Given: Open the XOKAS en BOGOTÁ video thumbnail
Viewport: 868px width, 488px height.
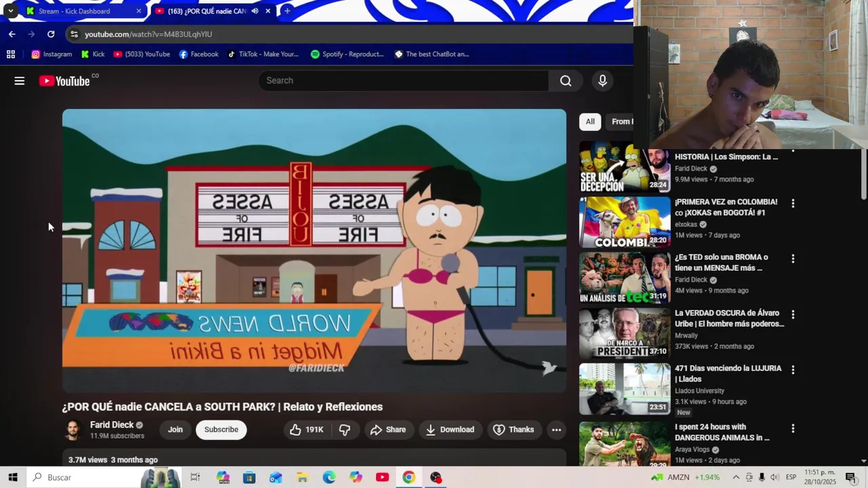Looking at the screenshot, I should point(625,222).
